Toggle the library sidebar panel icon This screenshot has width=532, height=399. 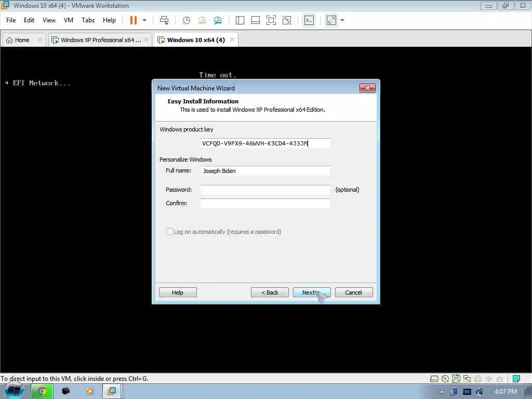240,20
